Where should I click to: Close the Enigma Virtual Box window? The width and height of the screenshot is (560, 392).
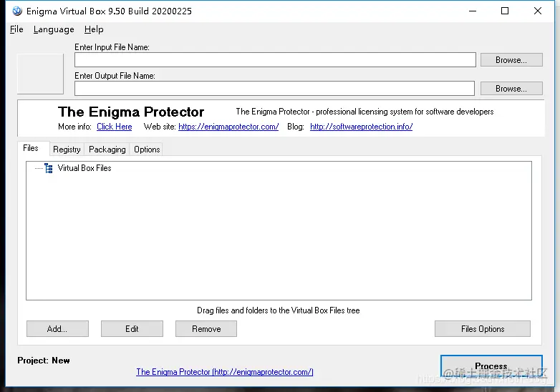538,11
